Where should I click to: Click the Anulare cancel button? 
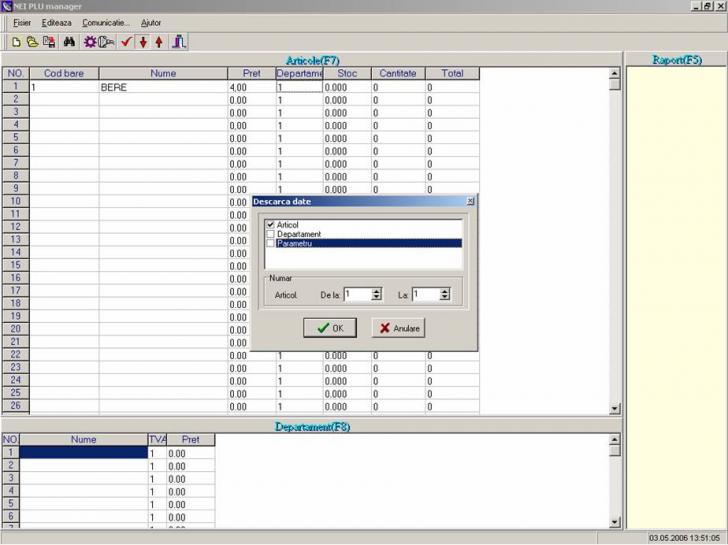click(398, 328)
